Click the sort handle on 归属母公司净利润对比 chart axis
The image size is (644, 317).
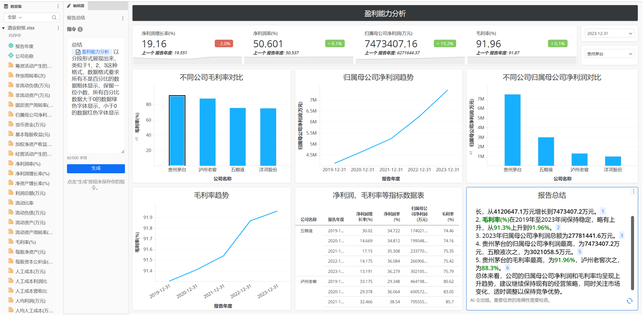coord(471,153)
